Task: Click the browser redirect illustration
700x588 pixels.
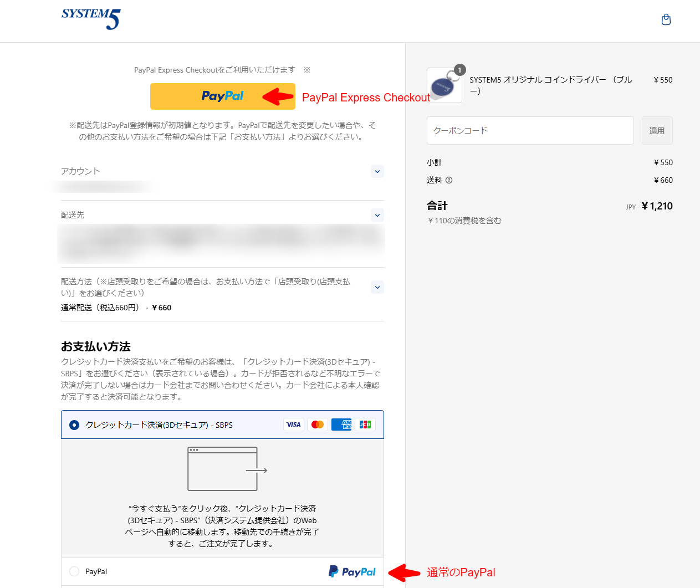Action: [x=227, y=469]
